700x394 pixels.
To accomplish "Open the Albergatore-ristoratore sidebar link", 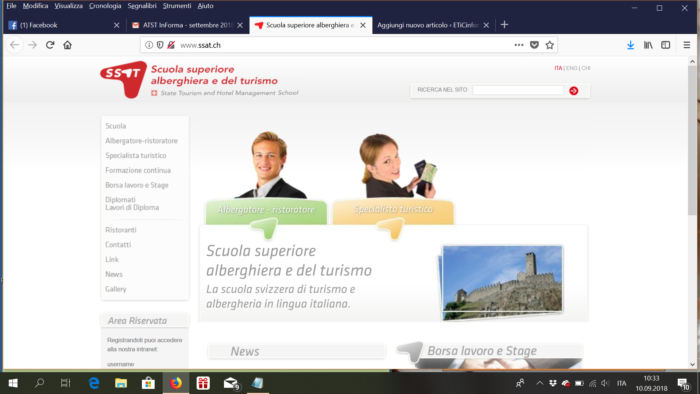I will click(142, 141).
